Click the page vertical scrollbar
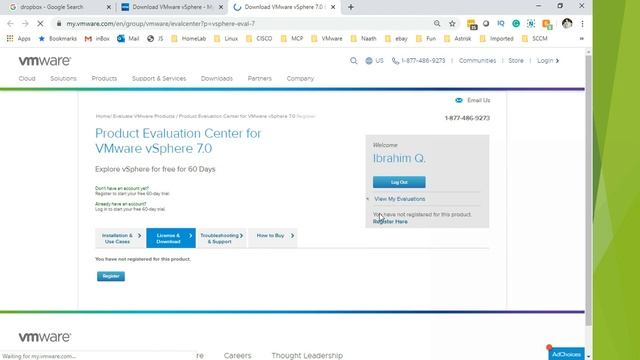This screenshot has width=640, height=360. [588, 190]
